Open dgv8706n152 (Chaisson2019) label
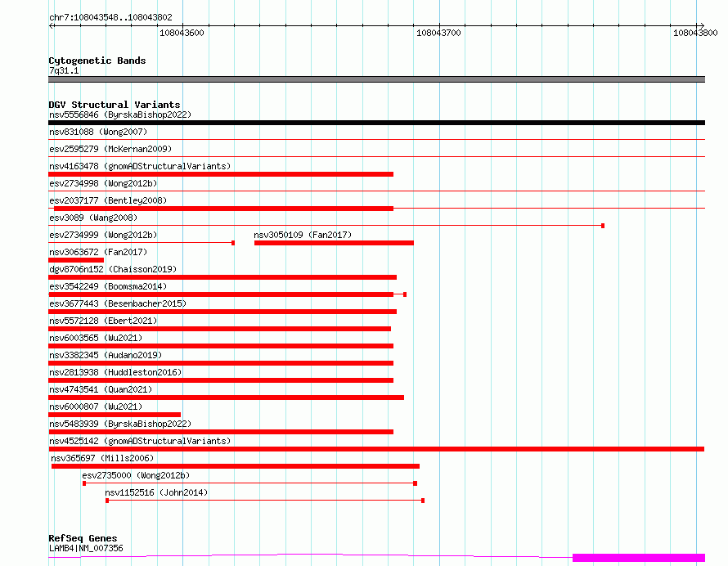This screenshot has width=728, height=566. [113, 269]
